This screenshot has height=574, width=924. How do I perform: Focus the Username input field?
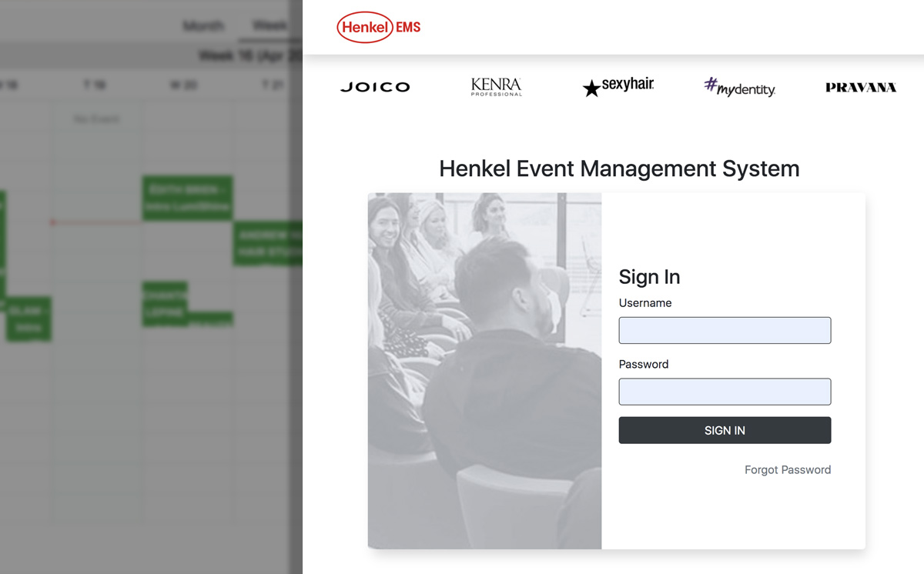(725, 330)
